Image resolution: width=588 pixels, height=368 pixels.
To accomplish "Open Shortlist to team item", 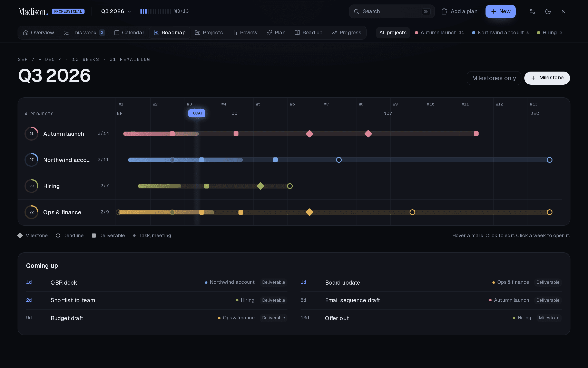I will point(157,300).
